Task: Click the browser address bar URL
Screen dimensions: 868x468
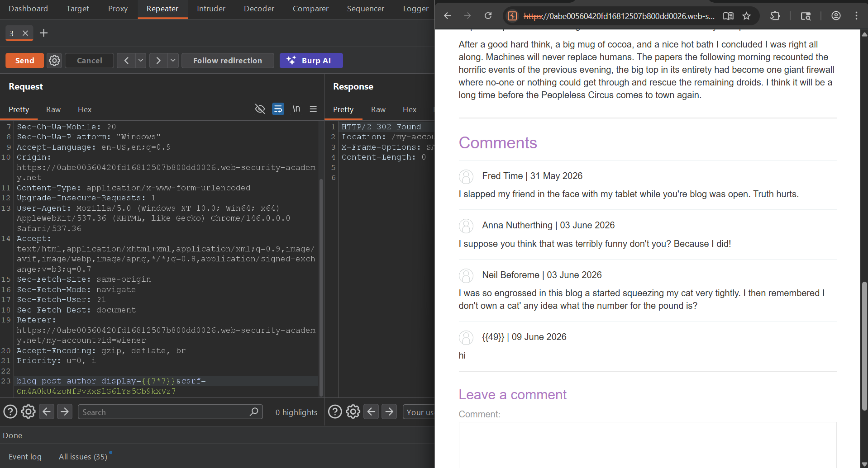Action: tap(619, 16)
